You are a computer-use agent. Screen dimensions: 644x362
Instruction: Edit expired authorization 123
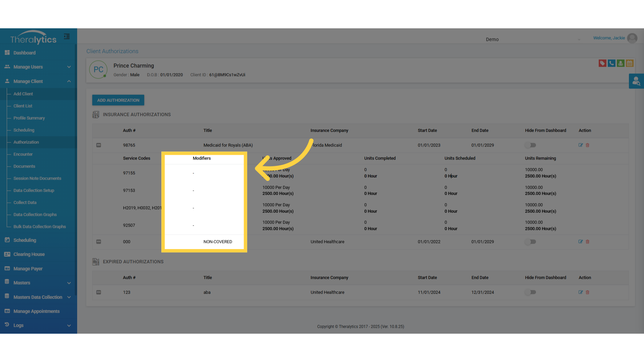581,292
